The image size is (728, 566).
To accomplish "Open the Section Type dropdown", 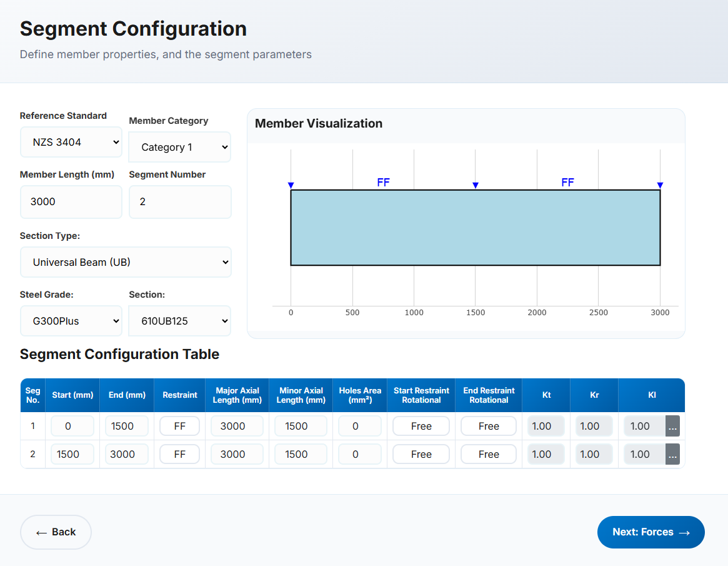I will click(x=126, y=263).
